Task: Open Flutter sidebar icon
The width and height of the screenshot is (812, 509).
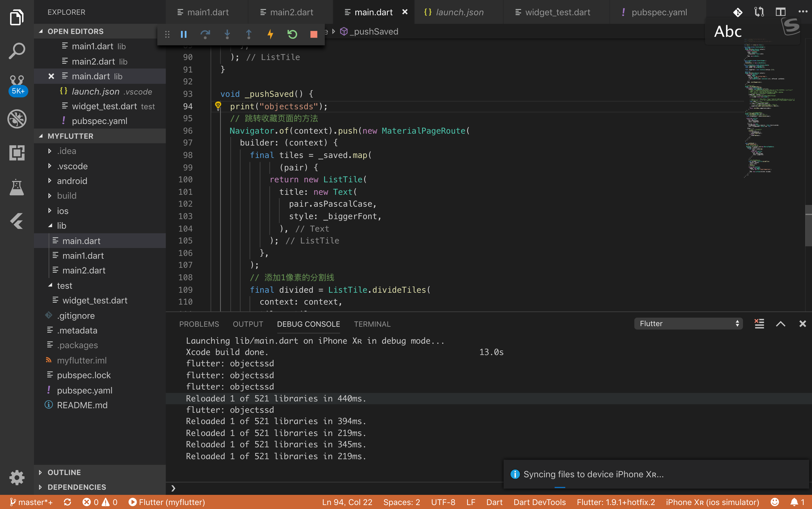Action: click(17, 221)
